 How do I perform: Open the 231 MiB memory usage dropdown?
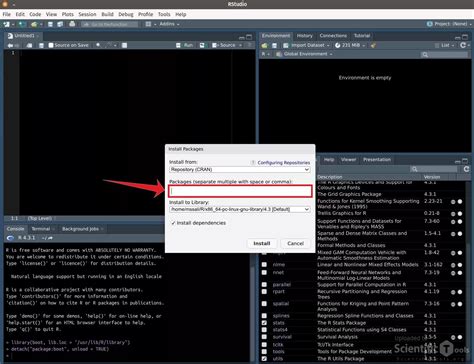coord(350,45)
